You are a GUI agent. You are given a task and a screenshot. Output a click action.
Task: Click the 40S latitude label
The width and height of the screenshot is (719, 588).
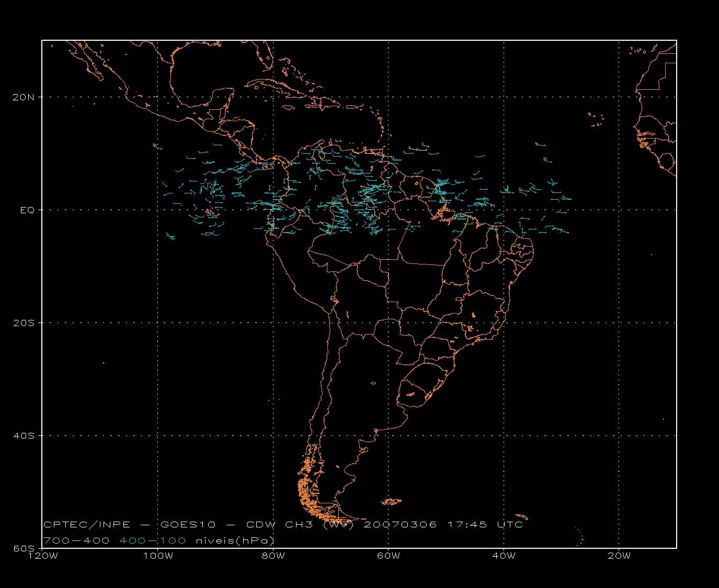click(x=24, y=435)
